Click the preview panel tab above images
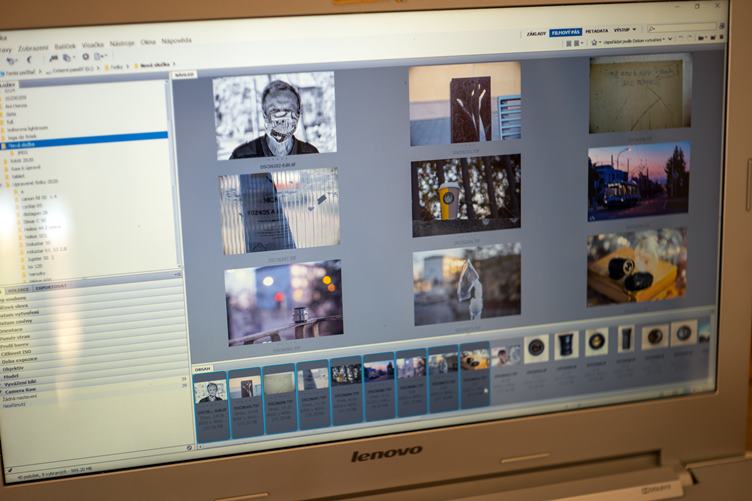 (184, 75)
